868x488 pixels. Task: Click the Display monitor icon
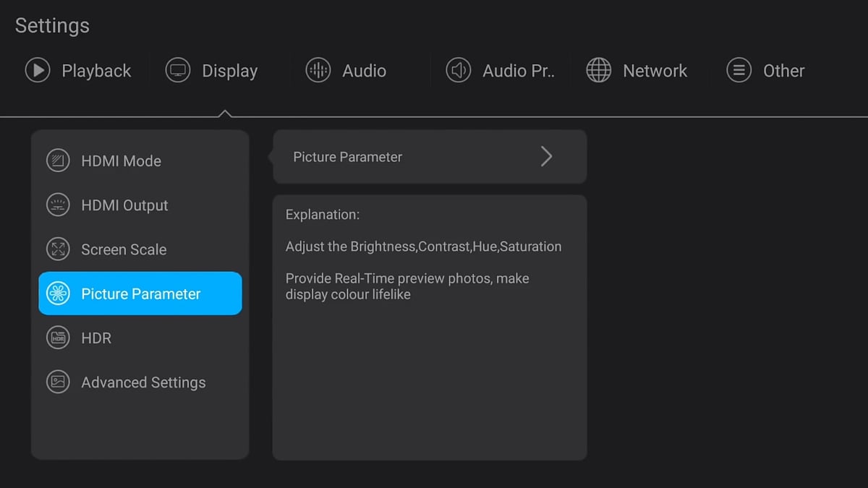coord(177,71)
